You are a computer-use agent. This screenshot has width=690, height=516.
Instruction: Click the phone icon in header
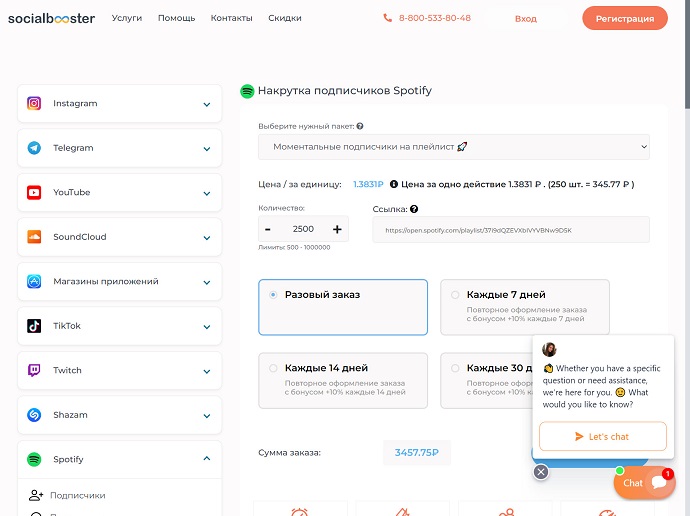387,18
